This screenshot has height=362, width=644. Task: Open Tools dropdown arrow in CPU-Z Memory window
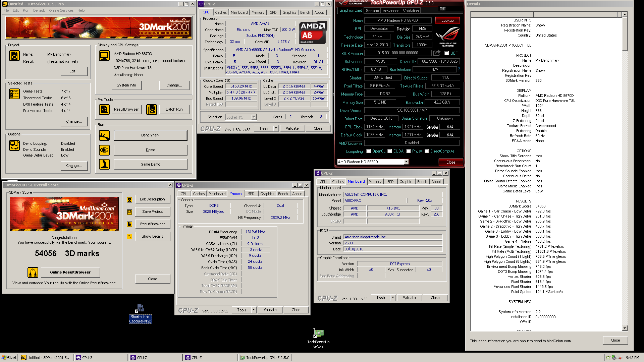(x=254, y=310)
